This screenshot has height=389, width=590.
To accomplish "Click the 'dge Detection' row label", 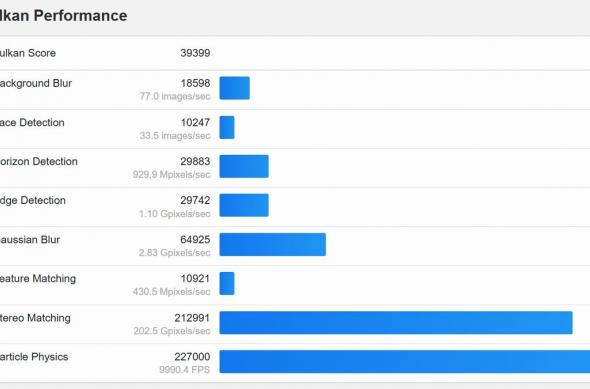I will click(x=33, y=201).
